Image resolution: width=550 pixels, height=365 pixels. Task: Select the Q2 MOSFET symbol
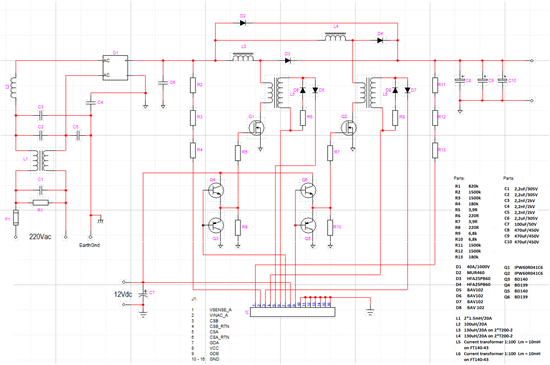tap(349, 128)
